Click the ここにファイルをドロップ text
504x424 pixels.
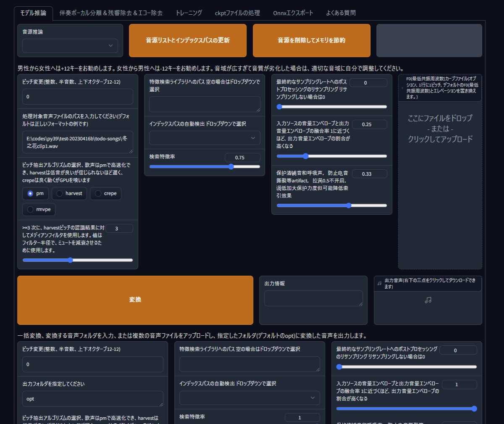440,118
